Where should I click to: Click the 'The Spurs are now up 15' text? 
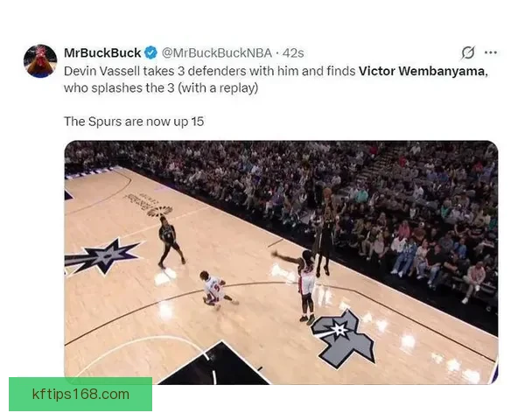pyautogui.click(x=134, y=122)
